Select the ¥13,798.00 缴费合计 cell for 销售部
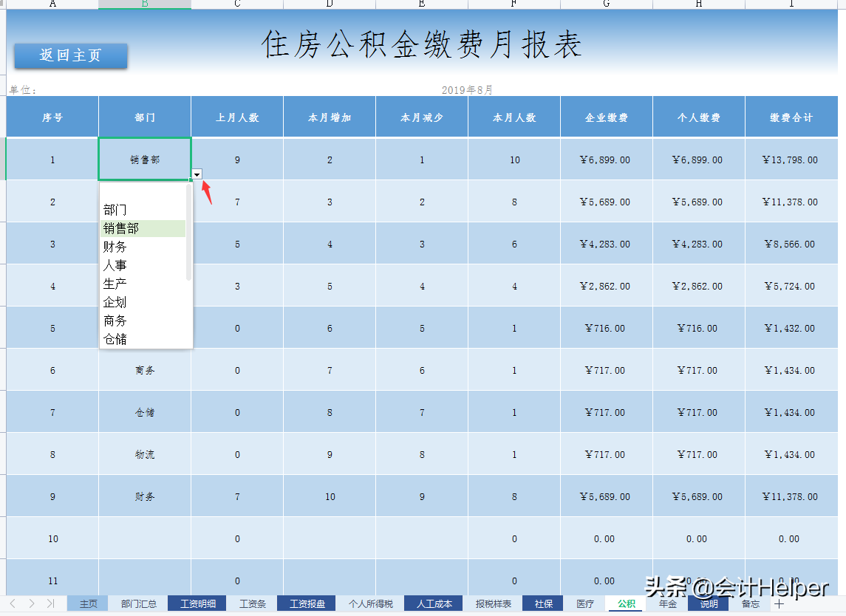Viewport: 846px width, 616px height. click(x=791, y=159)
